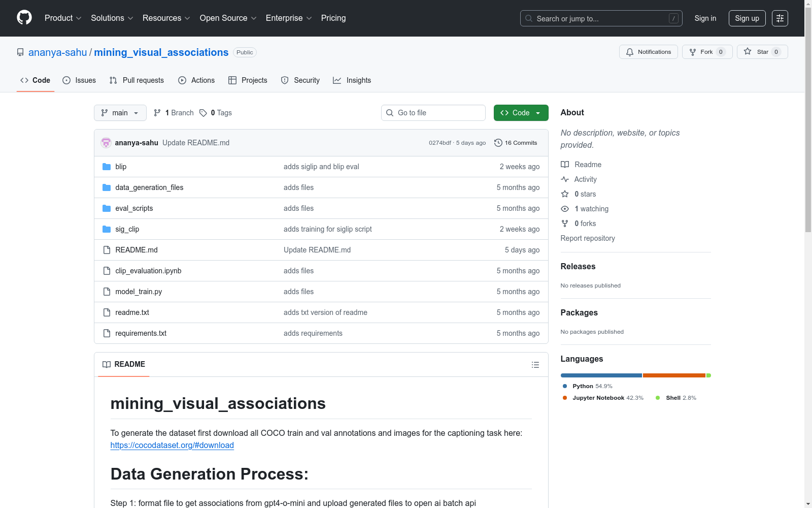Open the ananya-sahu profile link
The image size is (812, 508).
[x=58, y=52]
